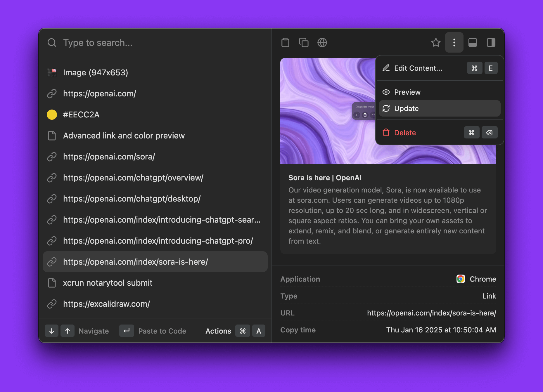This screenshot has width=543, height=392.
Task: Click the return key Paste to Code
Action: 127,331
